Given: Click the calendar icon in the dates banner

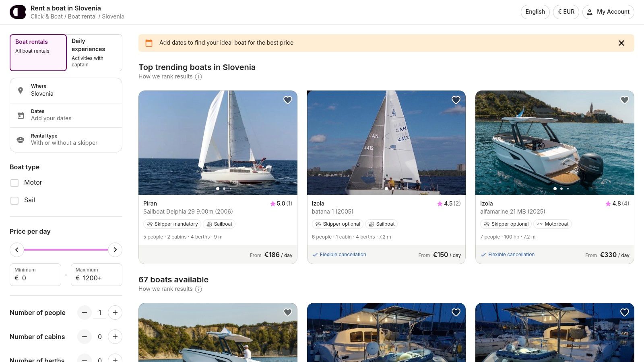Looking at the screenshot, I should [x=149, y=43].
